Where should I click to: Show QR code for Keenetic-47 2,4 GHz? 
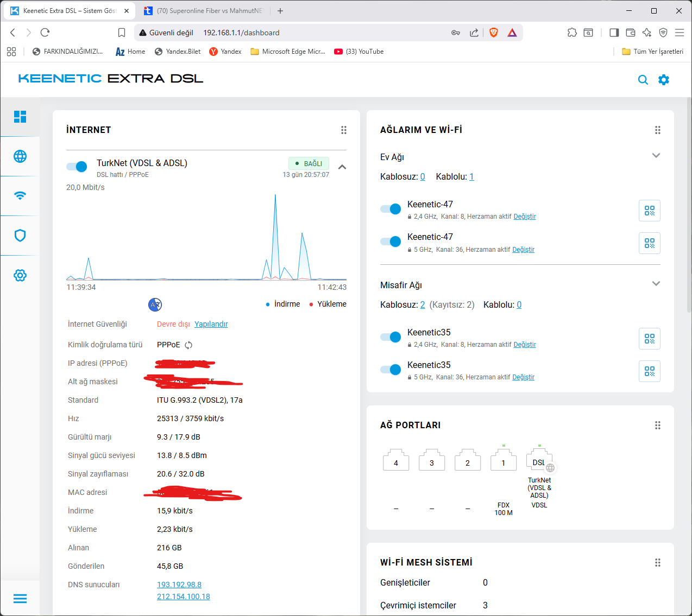pos(650,211)
